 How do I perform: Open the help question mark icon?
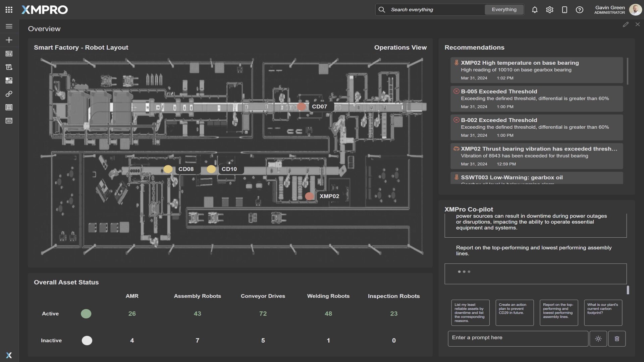coord(579,10)
